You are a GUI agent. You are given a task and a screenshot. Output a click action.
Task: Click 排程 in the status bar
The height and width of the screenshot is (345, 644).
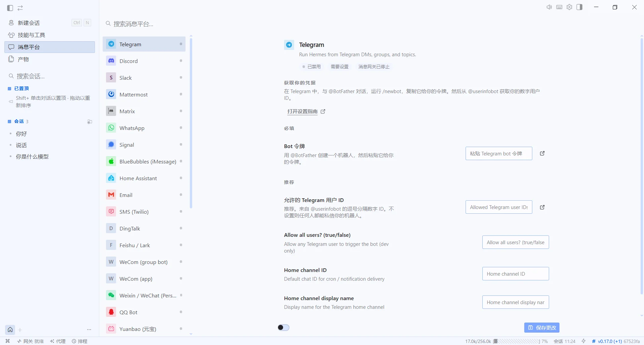click(x=79, y=341)
